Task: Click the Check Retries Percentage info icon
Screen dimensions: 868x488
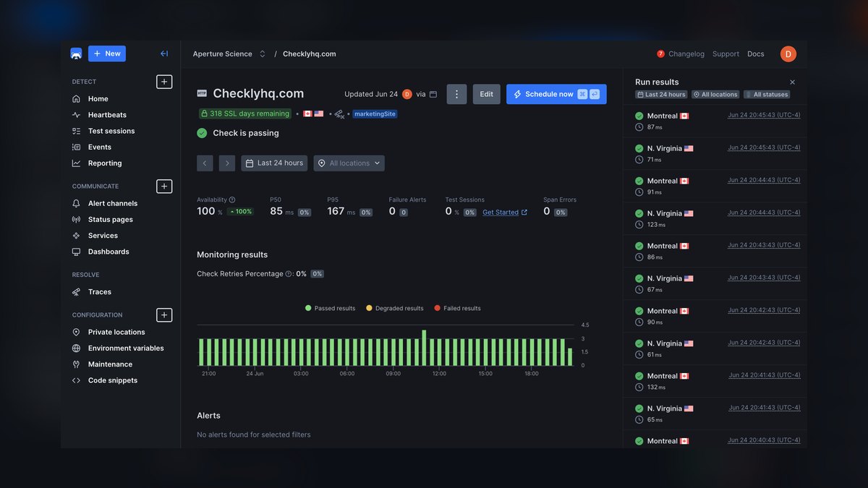Action: coord(289,274)
